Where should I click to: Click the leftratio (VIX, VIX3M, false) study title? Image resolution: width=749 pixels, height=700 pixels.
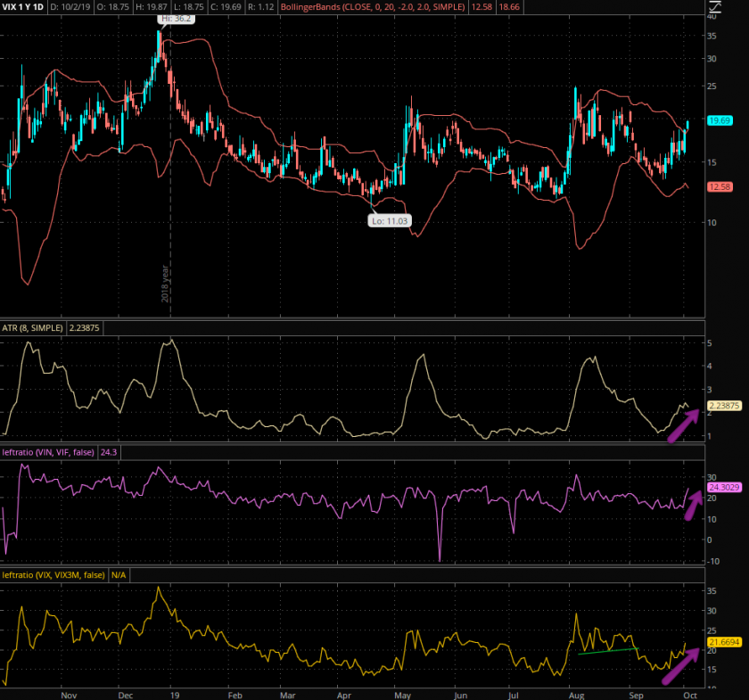coord(54,575)
